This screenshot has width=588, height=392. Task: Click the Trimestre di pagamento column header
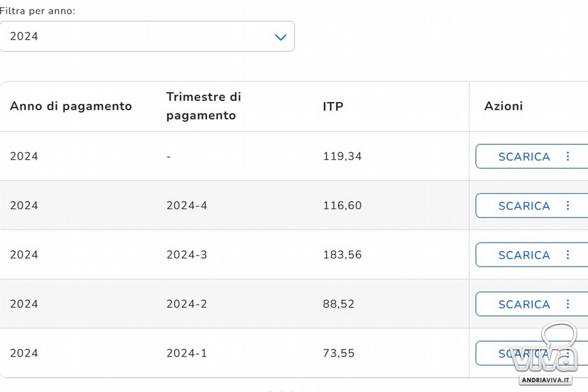[x=204, y=106]
